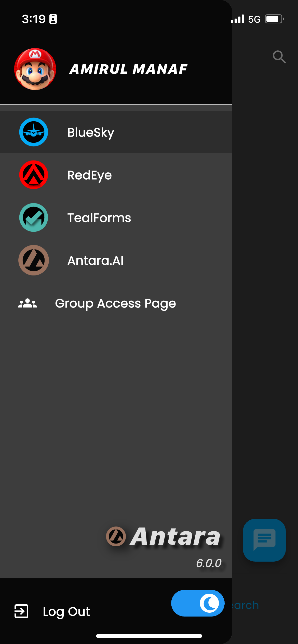Tap the brown Antara.AI logo icon
Viewport: 298px width, 644px height.
point(34,260)
